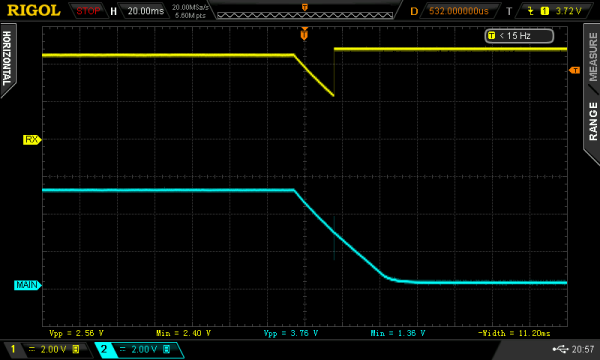Click the cyan MAIN channel marker
This screenshot has height=360, width=600.
(28, 285)
